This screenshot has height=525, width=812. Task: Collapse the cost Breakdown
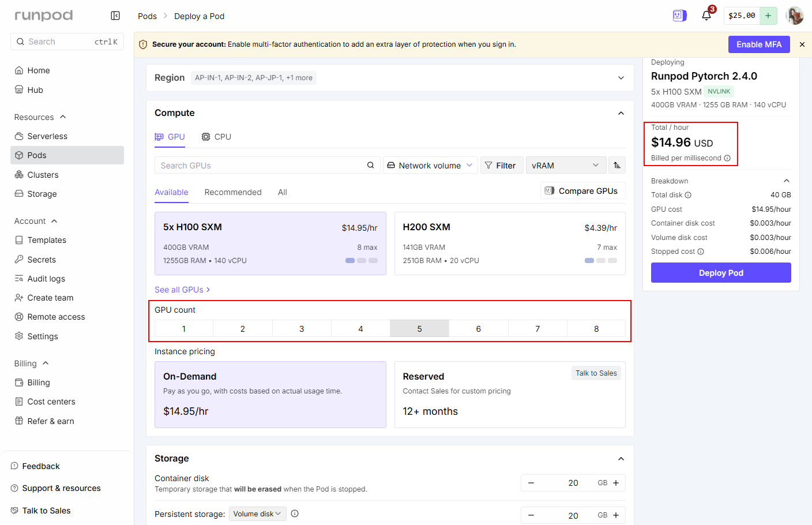787,181
